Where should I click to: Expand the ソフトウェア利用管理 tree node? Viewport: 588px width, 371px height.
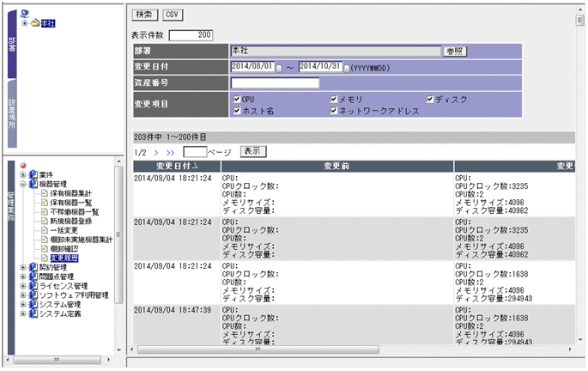(23, 295)
